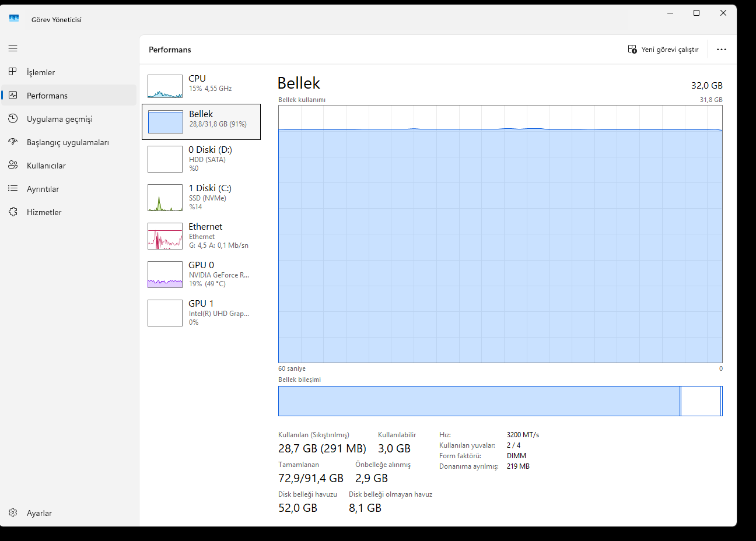Click the Uygulama geçmişi clock icon
This screenshot has height=541, width=756.
coord(13,118)
